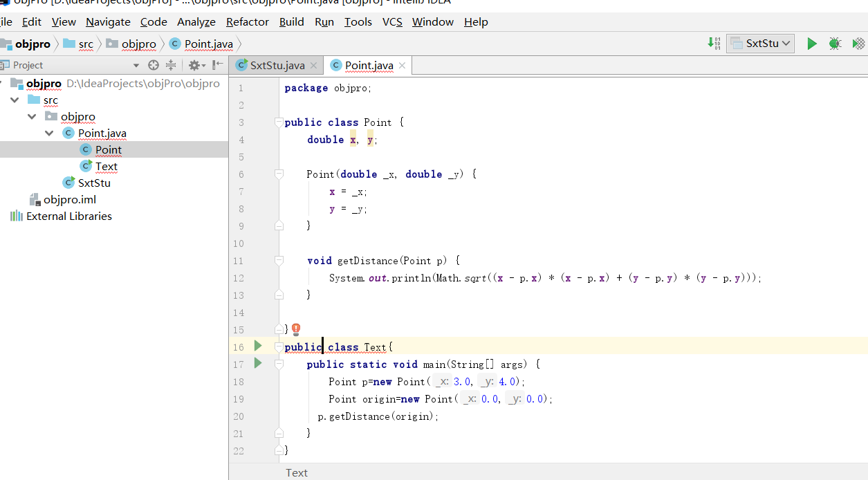The height and width of the screenshot is (480, 868).
Task: Open the Navigate menu
Action: 108,22
